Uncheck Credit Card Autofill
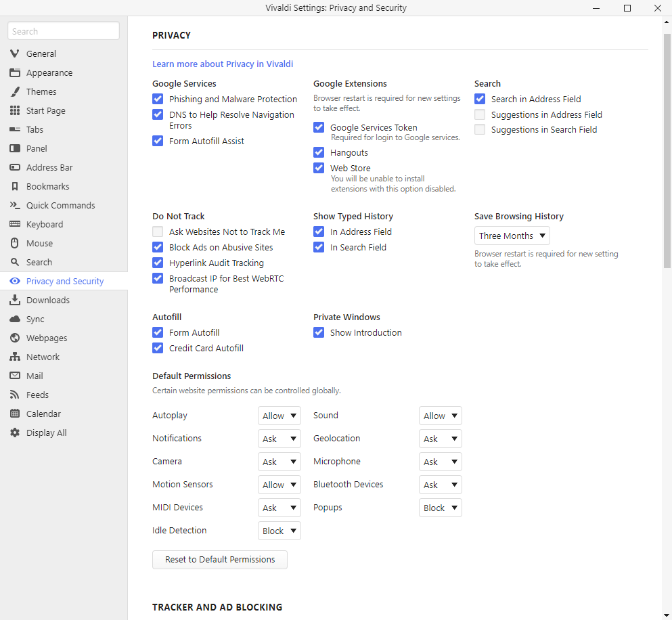The width and height of the screenshot is (672, 620). point(158,348)
